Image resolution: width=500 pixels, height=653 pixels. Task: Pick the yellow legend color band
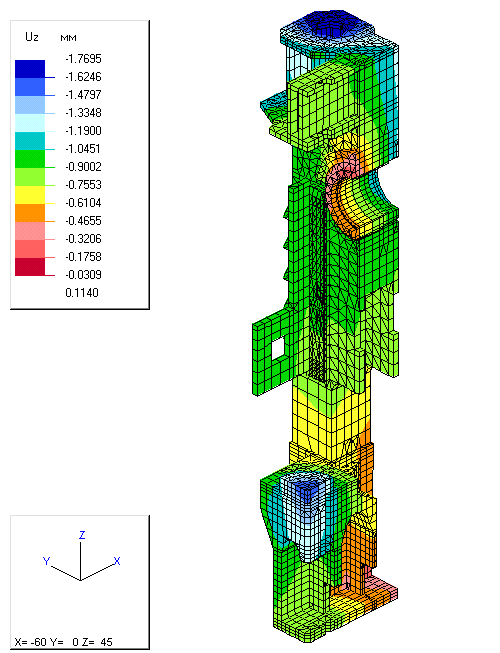pyautogui.click(x=30, y=194)
